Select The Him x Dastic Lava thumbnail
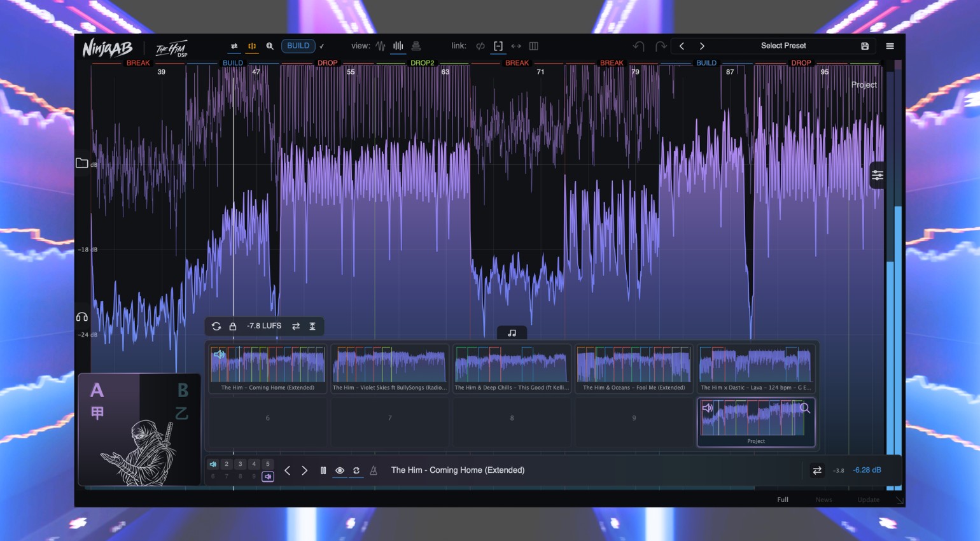This screenshot has width=980, height=541. [x=756, y=369]
